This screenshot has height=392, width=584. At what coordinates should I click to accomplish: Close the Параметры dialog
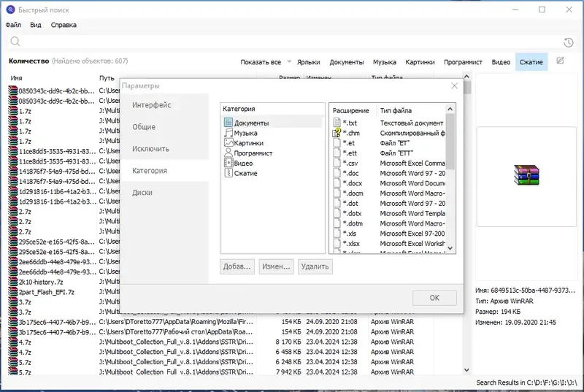click(454, 86)
